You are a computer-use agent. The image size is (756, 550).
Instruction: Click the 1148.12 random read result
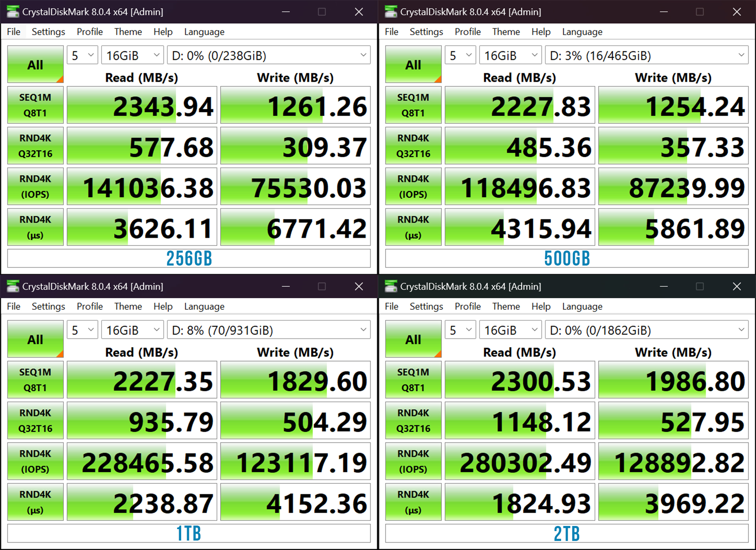click(x=520, y=420)
